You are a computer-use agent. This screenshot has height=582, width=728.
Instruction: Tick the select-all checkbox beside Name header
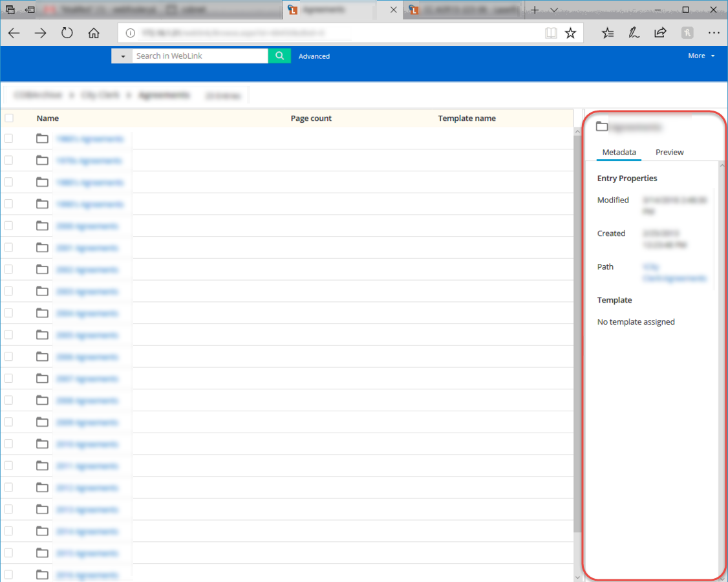(x=9, y=118)
